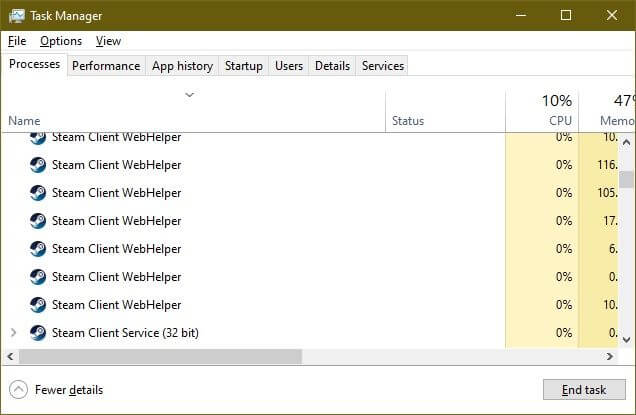Click the vertical scrollbar down arrow
Viewport: 636px width, 415px height.
pos(627,339)
